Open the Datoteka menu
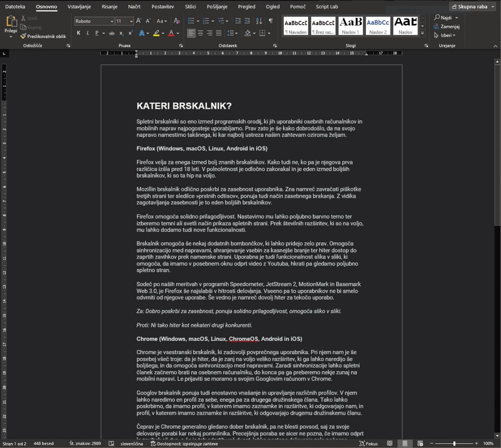 15,7
